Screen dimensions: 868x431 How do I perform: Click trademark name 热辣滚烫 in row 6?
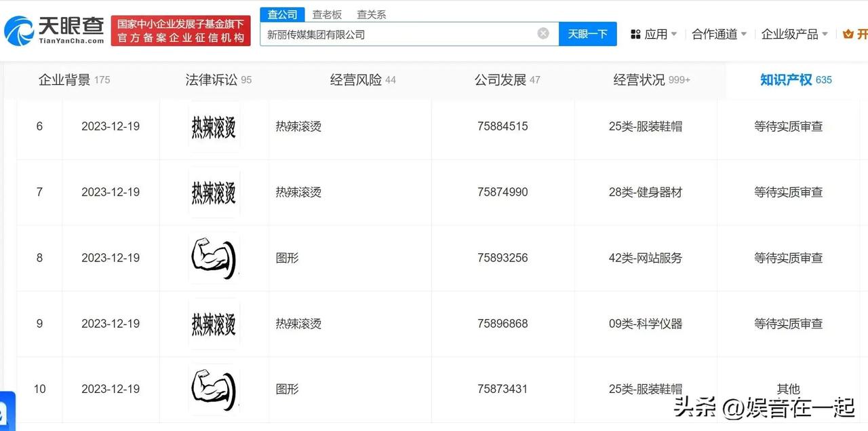tap(298, 126)
